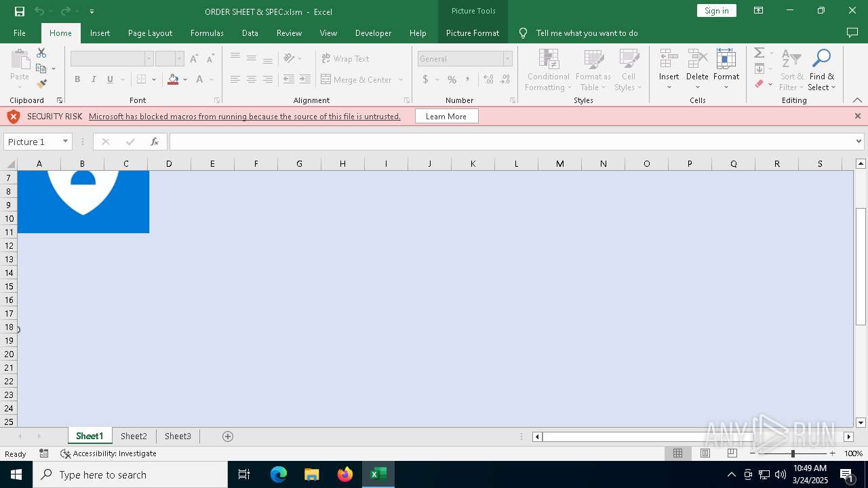Open Conditional Formatting menu
The width and height of the screenshot is (868, 488).
coord(548,70)
